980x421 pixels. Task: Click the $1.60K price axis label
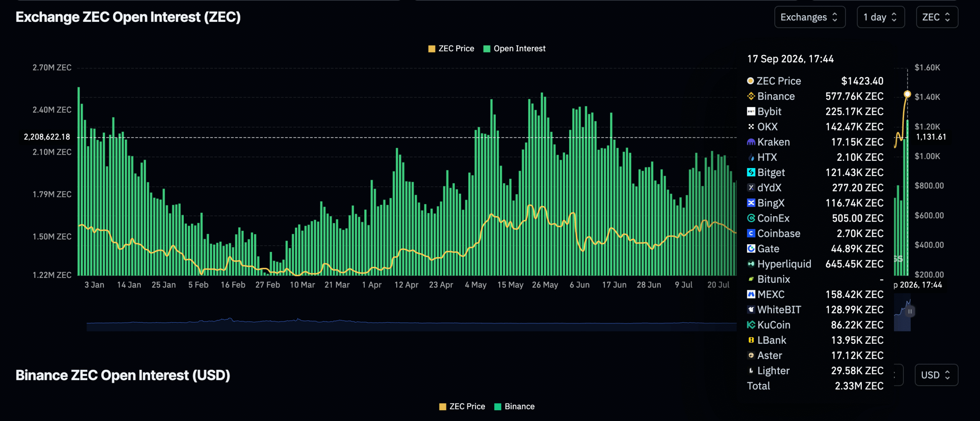[x=927, y=68]
